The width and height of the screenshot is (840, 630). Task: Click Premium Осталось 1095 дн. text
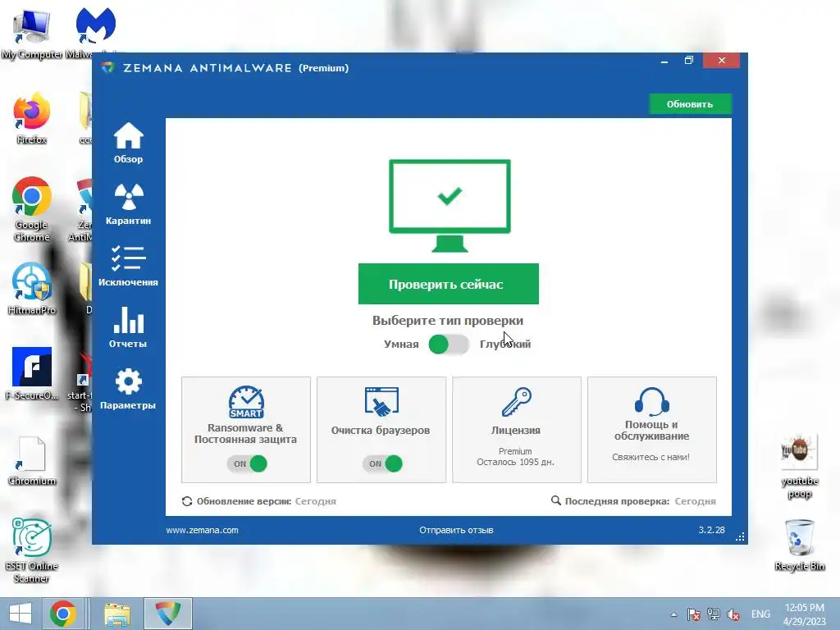[515, 456]
